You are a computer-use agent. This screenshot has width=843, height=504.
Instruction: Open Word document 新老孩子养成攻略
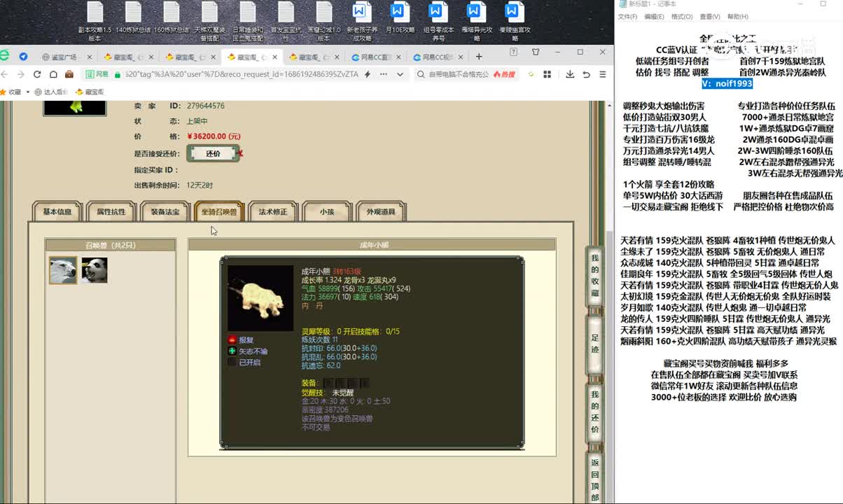click(361, 20)
